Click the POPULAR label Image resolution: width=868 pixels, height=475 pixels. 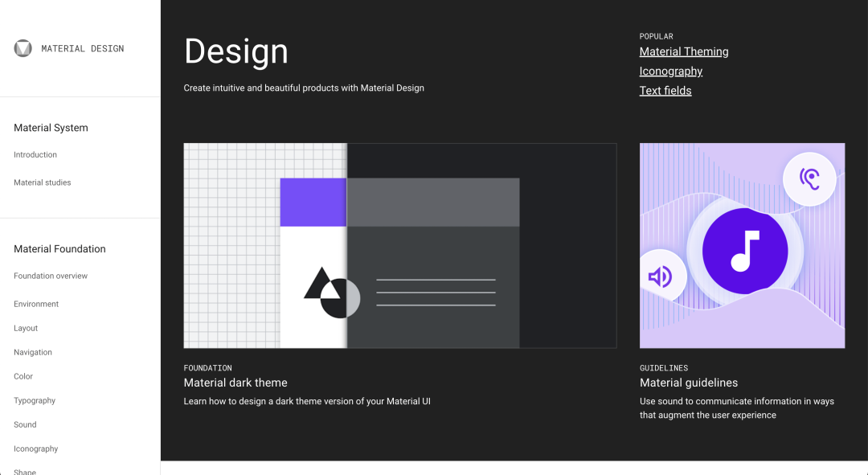[x=657, y=36]
